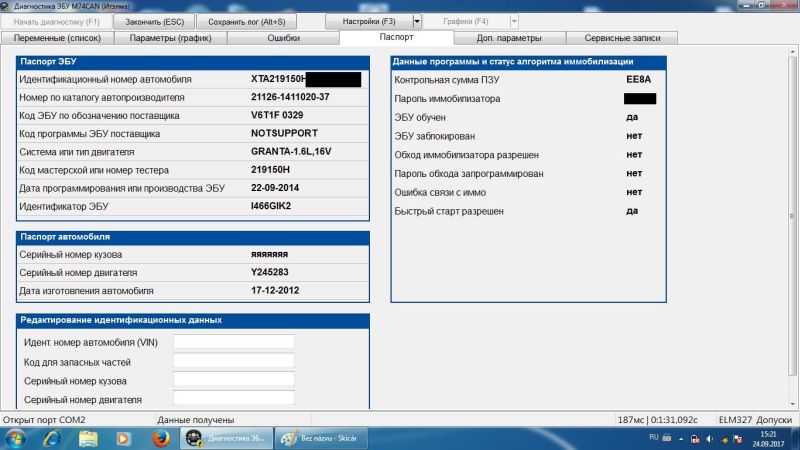Expand the dropdown arrow beside Графики (F4)

pyautogui.click(x=514, y=21)
